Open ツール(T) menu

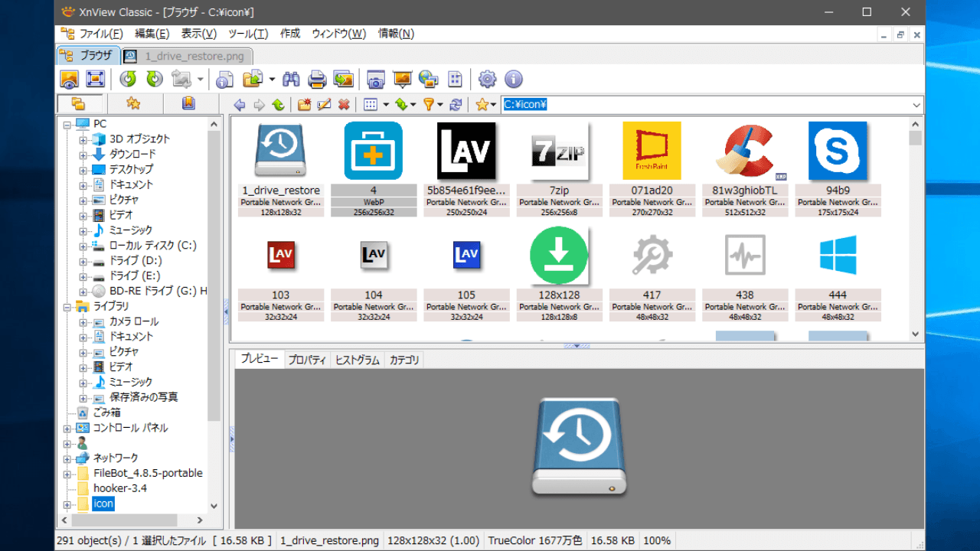[x=248, y=34]
